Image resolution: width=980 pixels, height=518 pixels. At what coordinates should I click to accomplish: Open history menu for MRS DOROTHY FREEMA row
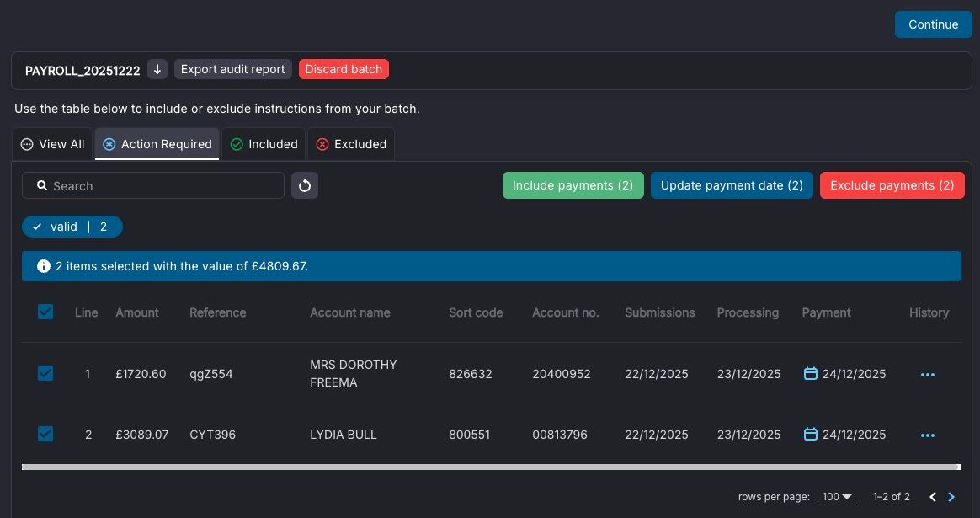(x=928, y=375)
